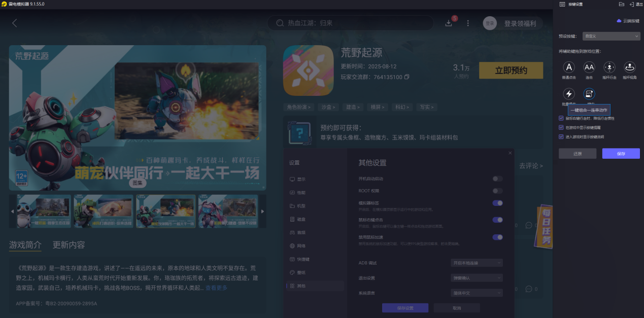The width and height of the screenshot is (644, 318).
Task: Select the 连击 AA key icon
Action: click(x=589, y=67)
